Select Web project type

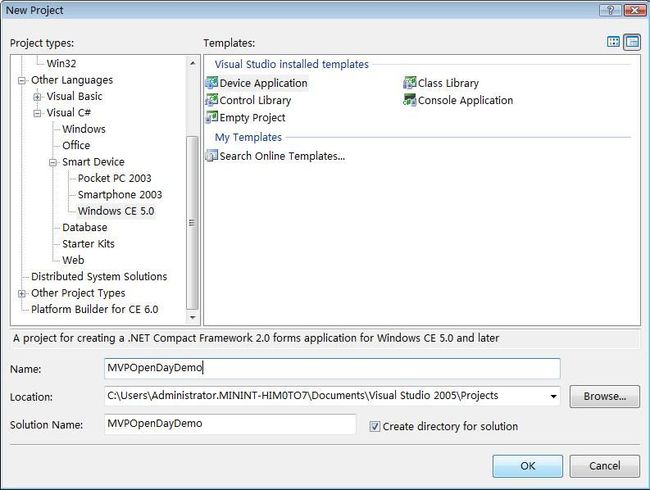click(73, 260)
